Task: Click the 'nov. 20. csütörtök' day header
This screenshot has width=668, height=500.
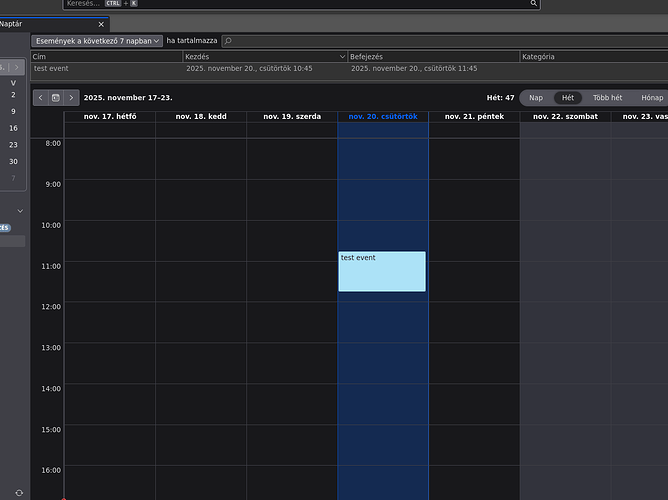Action: pyautogui.click(x=383, y=117)
